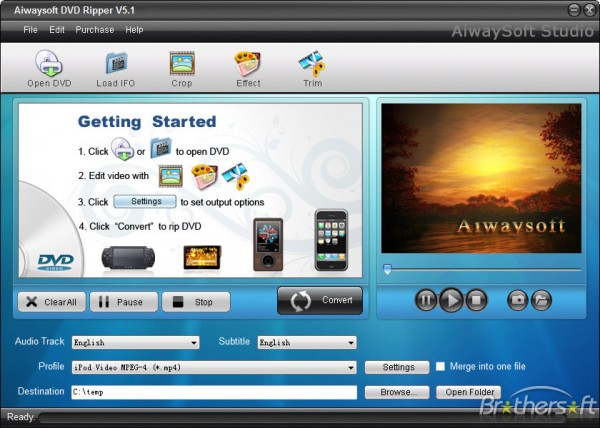Open the Crop tool
This screenshot has width=600, height=428.
182,69
